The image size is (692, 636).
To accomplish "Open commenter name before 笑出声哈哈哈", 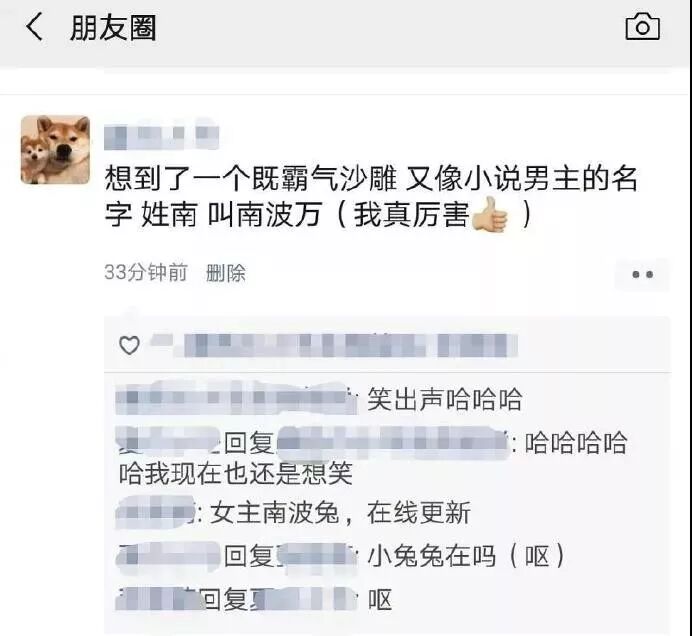I will point(237,398).
